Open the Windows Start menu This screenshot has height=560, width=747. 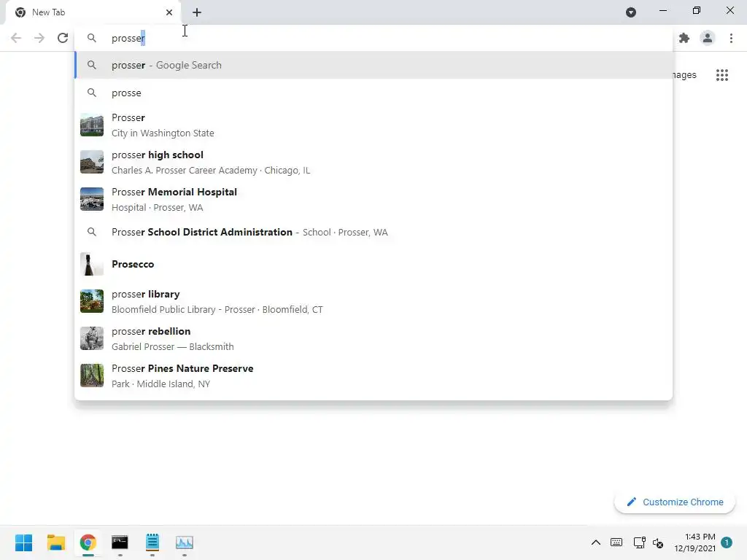click(x=23, y=542)
